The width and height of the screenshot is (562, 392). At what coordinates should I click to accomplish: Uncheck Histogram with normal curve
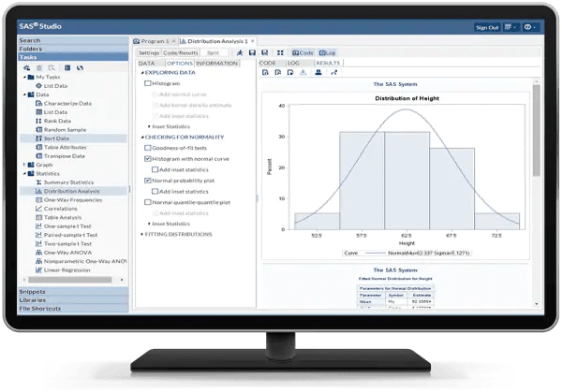click(147, 159)
